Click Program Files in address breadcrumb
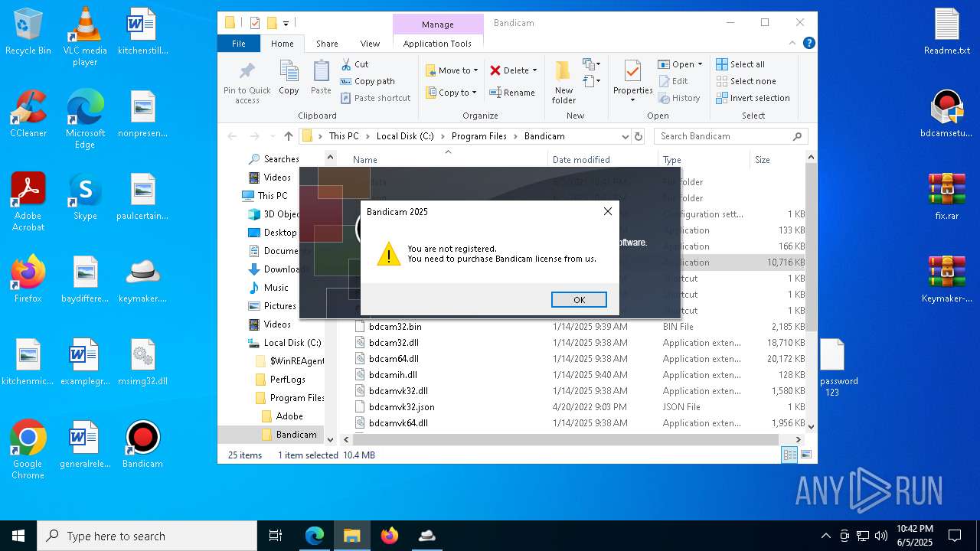Viewport: 980px width, 551px height. coord(479,136)
